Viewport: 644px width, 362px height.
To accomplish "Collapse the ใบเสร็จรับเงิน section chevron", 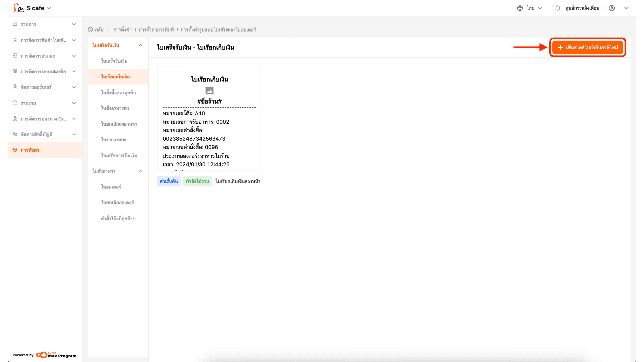I will tap(141, 45).
